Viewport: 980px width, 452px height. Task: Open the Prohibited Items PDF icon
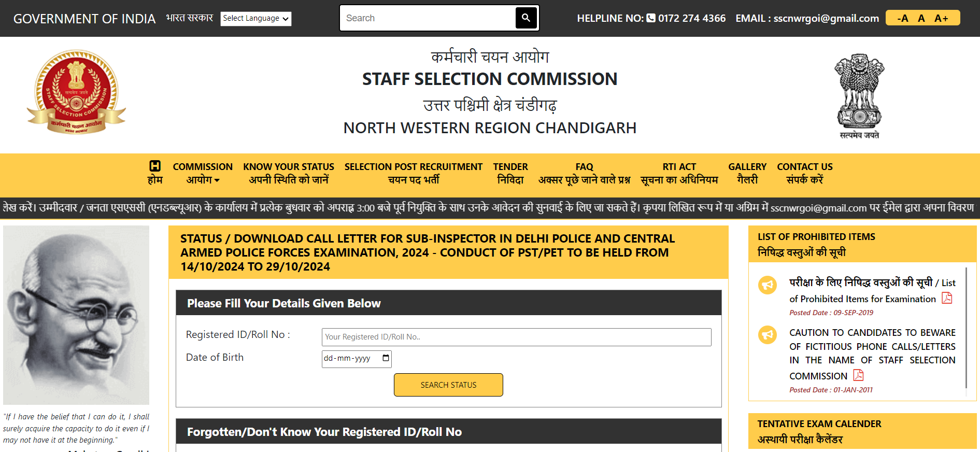point(947,298)
